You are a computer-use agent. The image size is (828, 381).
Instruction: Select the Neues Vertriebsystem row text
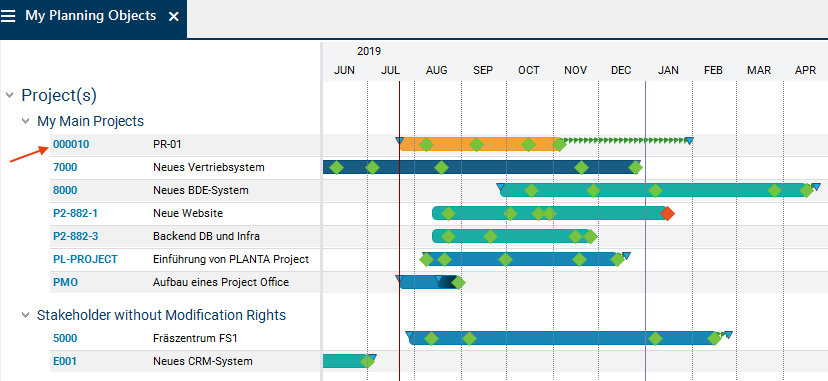tap(209, 168)
